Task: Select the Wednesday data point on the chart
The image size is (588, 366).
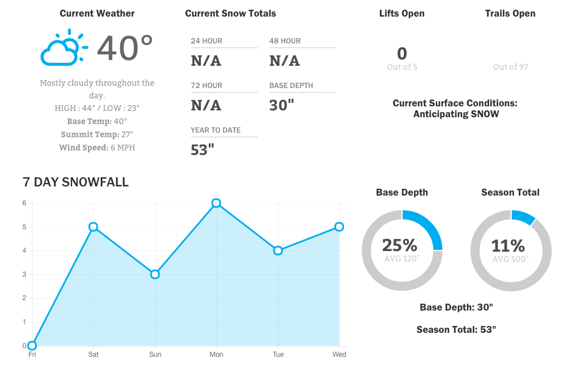Action: (x=339, y=227)
